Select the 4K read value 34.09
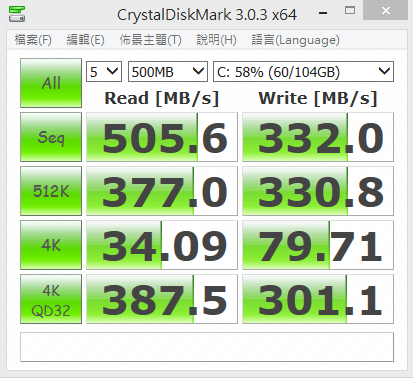413x378 pixels. click(x=162, y=245)
